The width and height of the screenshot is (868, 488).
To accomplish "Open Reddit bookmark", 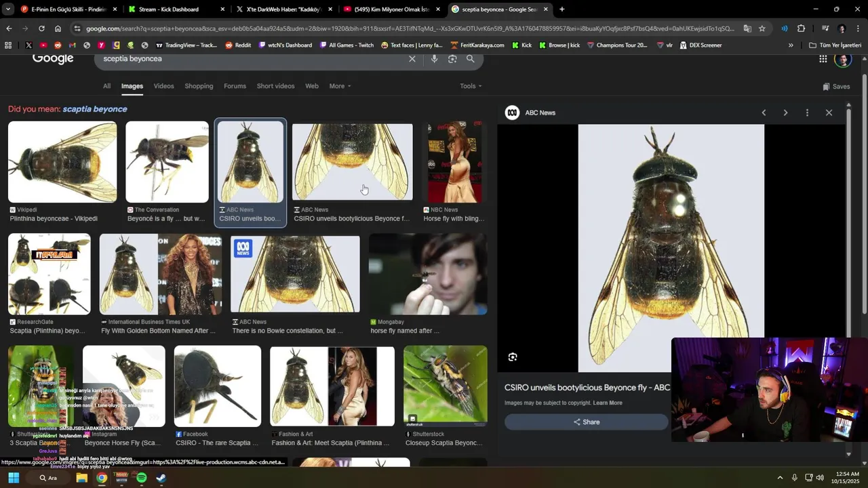I will [x=238, y=45].
